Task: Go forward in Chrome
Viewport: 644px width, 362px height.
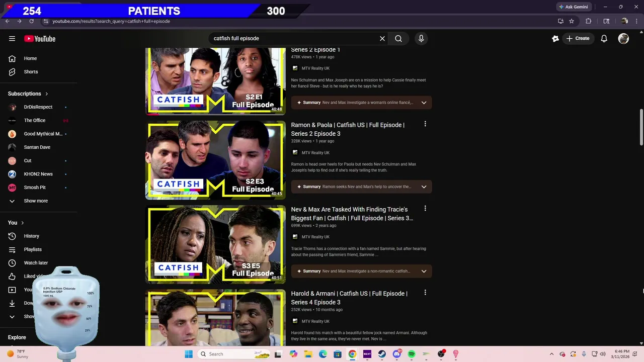Action: coord(19,21)
